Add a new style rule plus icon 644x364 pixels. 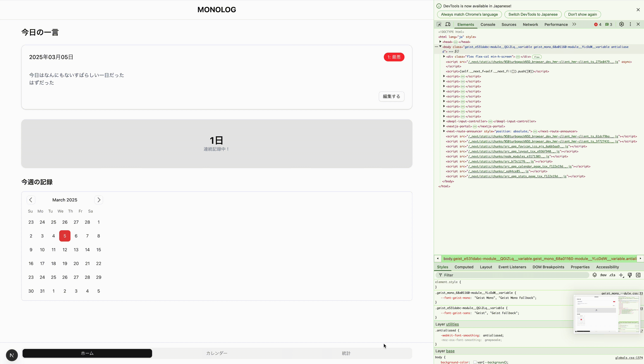[621, 275]
